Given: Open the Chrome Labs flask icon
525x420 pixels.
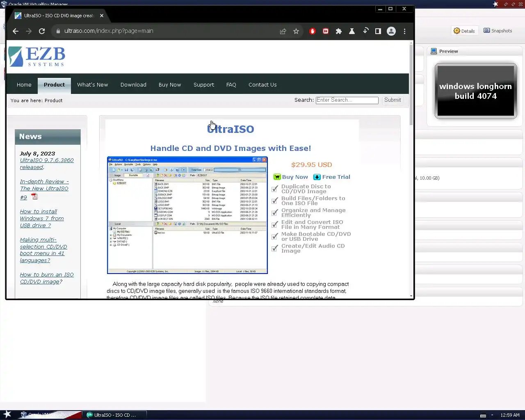Looking at the screenshot, I should point(352,31).
